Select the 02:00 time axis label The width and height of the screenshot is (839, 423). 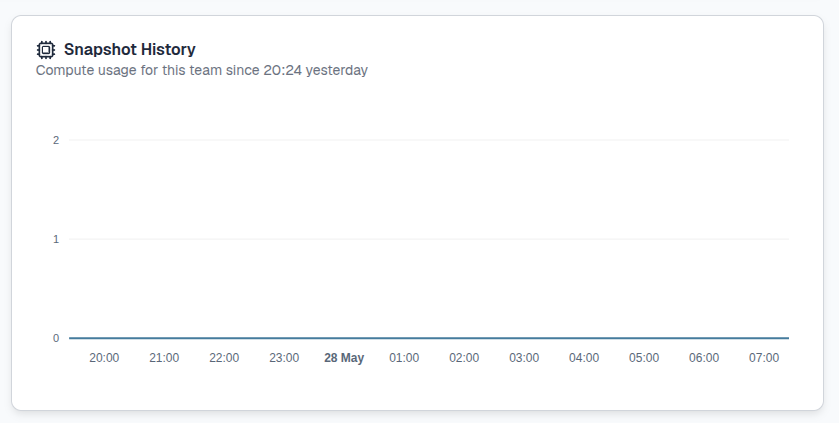(464, 358)
